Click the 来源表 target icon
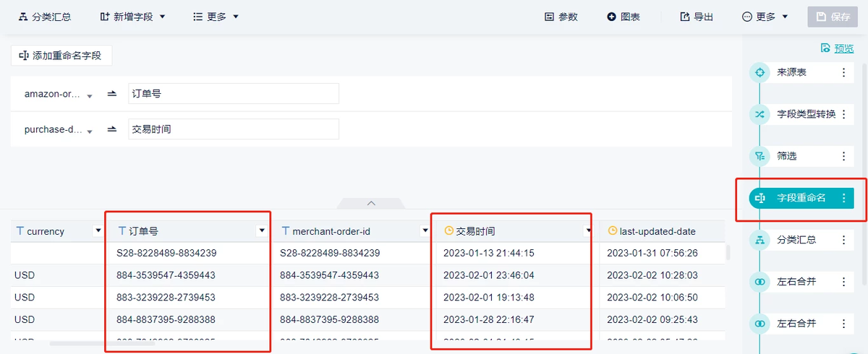 [x=759, y=72]
